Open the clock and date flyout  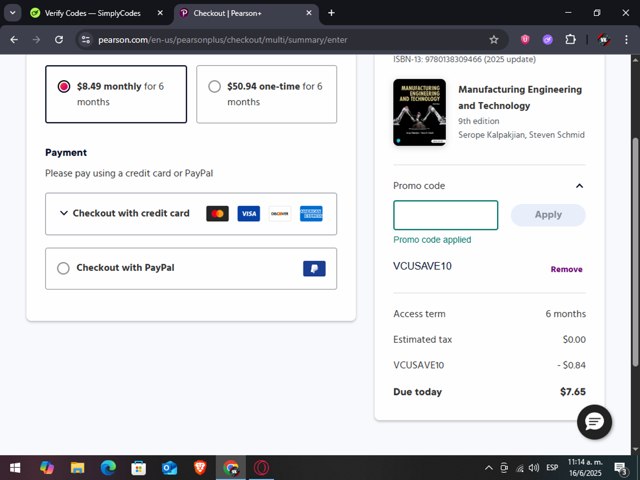[585, 468]
